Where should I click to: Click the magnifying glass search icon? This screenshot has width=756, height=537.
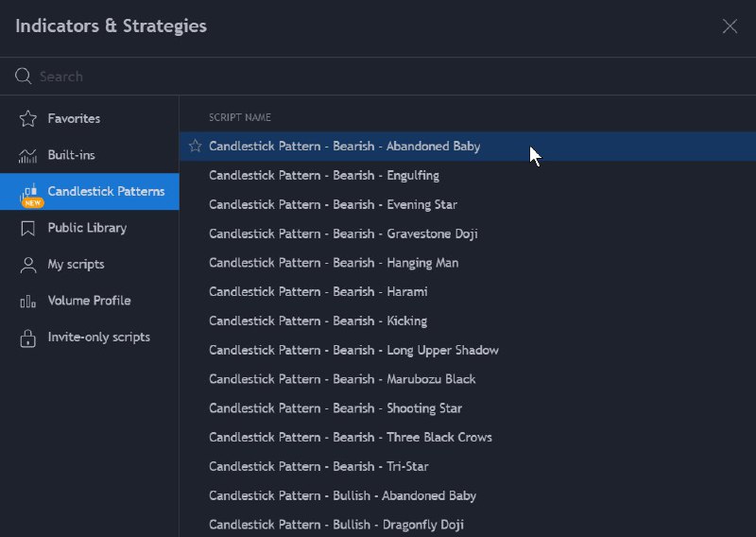point(23,76)
